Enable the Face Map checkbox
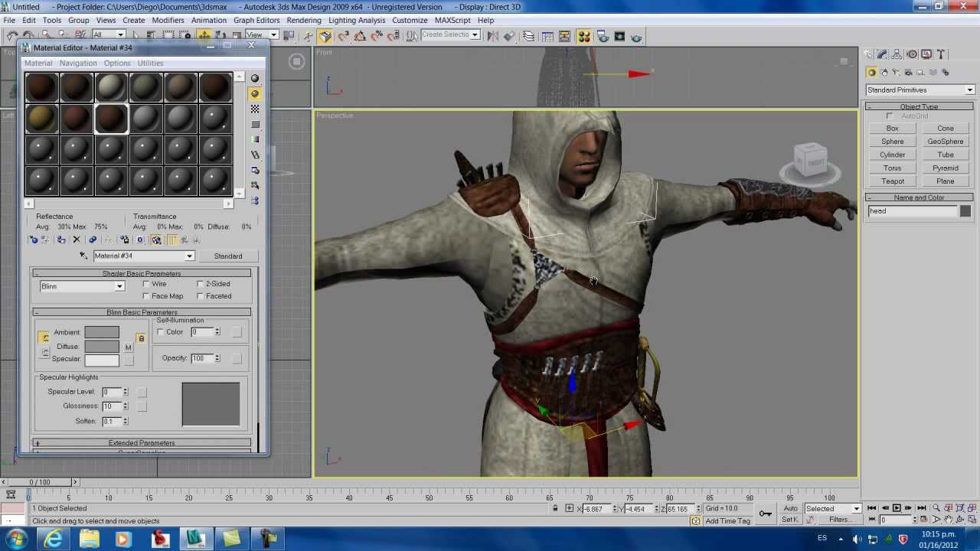 146,296
